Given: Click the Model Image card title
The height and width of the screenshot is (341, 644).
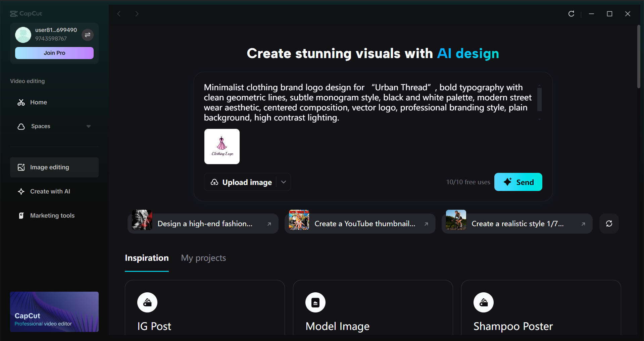Looking at the screenshot, I should [x=338, y=326].
